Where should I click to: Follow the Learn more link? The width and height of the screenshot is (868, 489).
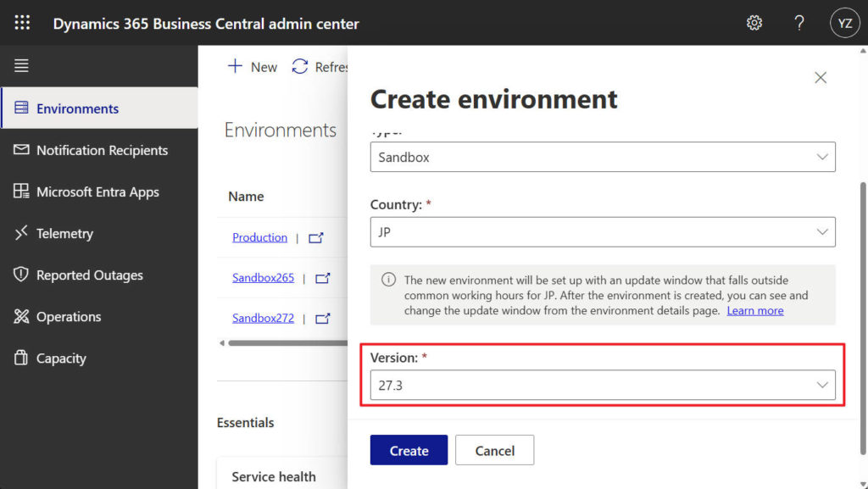754,310
